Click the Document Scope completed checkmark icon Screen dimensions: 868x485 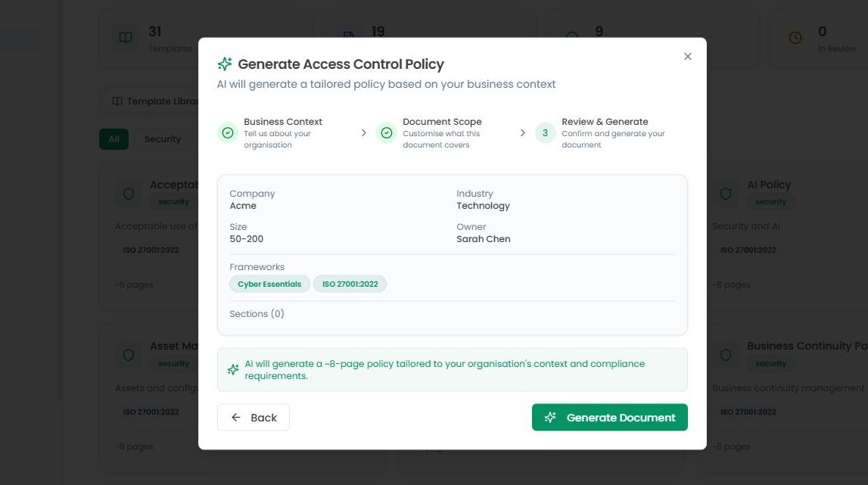[x=387, y=133]
